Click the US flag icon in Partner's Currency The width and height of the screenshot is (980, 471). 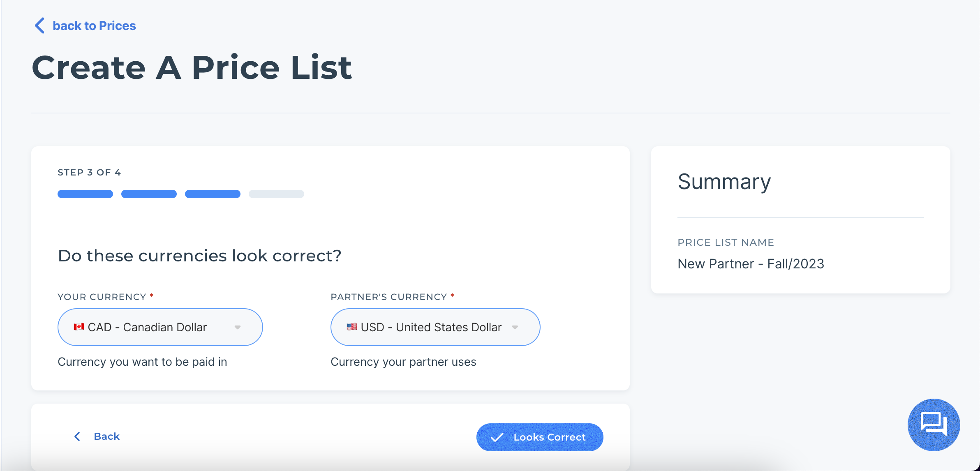click(x=351, y=327)
